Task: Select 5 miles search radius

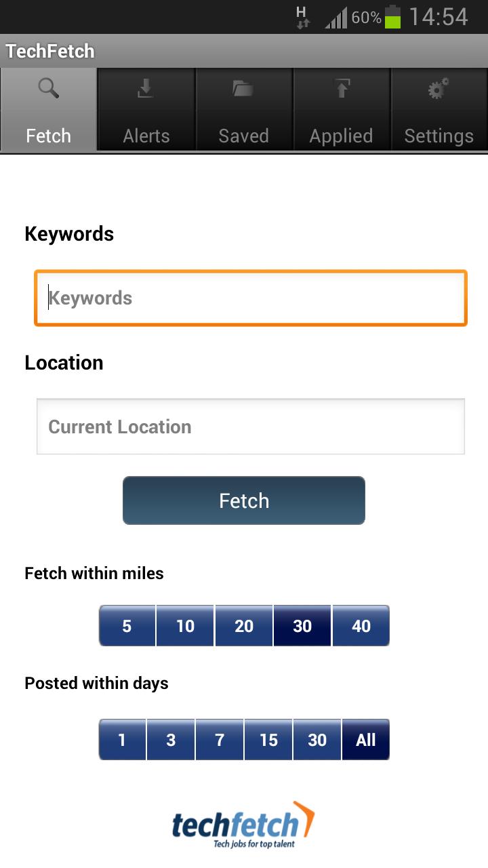Action: point(126,626)
